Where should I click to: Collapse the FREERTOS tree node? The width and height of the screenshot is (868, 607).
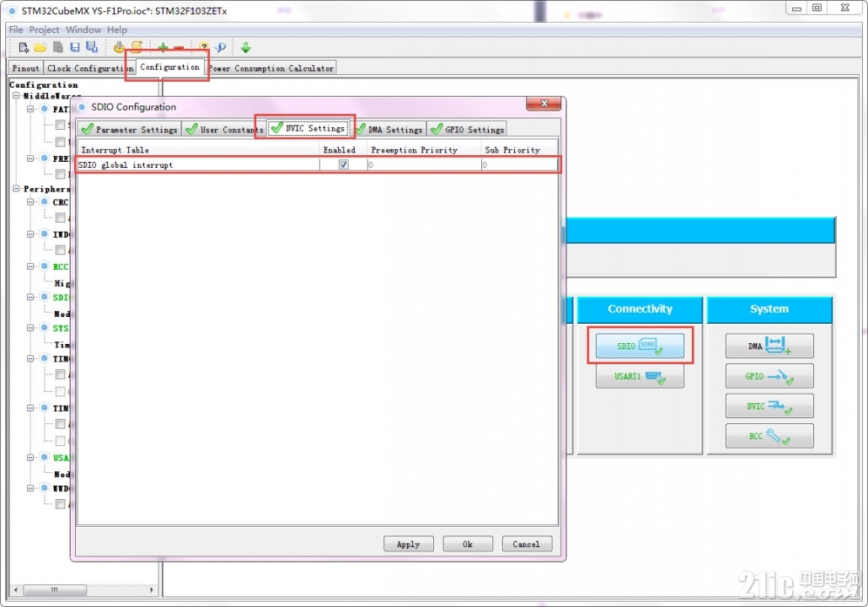(31, 158)
